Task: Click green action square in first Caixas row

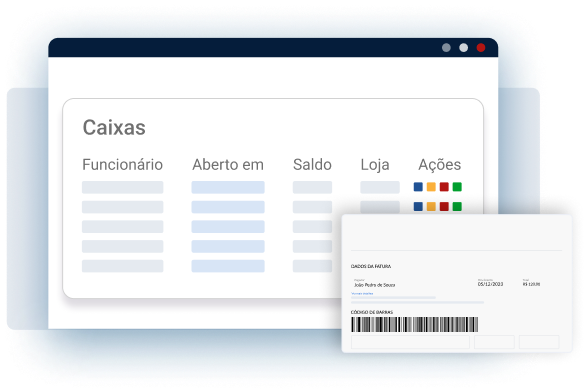Action: click(457, 187)
